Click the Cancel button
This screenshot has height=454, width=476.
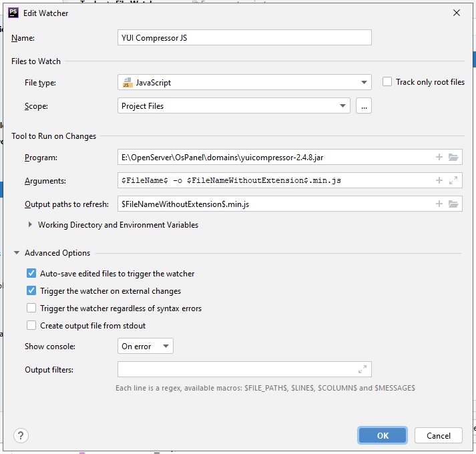tap(439, 435)
